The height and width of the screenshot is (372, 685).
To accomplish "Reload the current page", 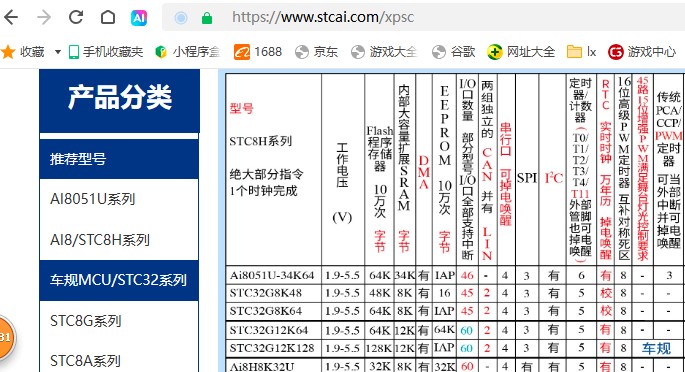I will click(x=76, y=17).
